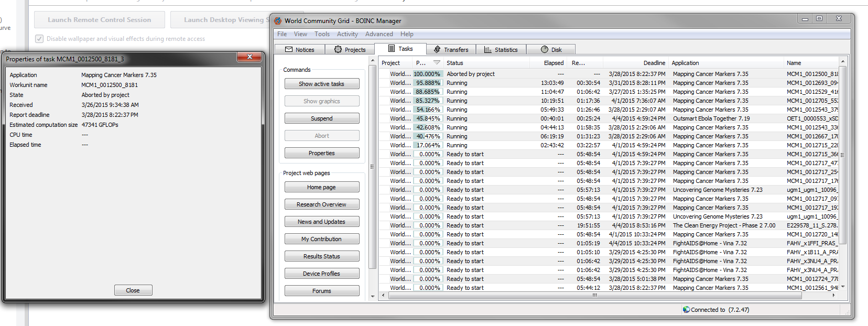Open the Activity menu

pyautogui.click(x=348, y=34)
